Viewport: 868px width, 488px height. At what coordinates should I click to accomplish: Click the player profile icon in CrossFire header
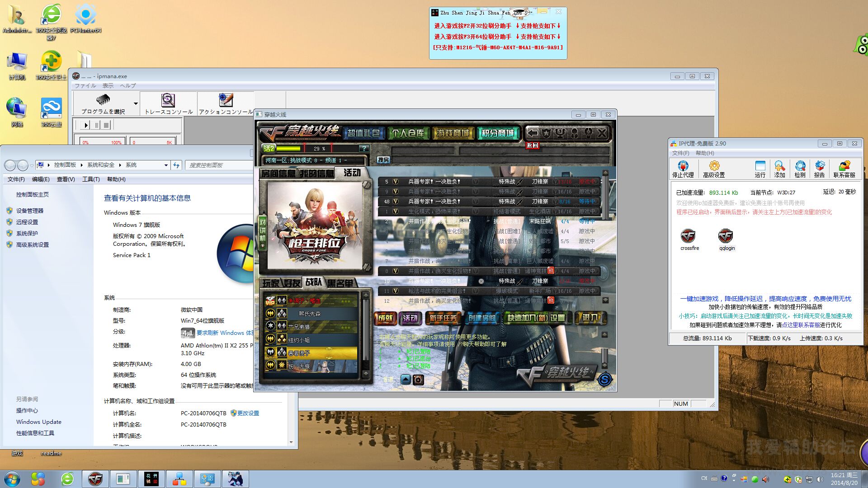(574, 133)
